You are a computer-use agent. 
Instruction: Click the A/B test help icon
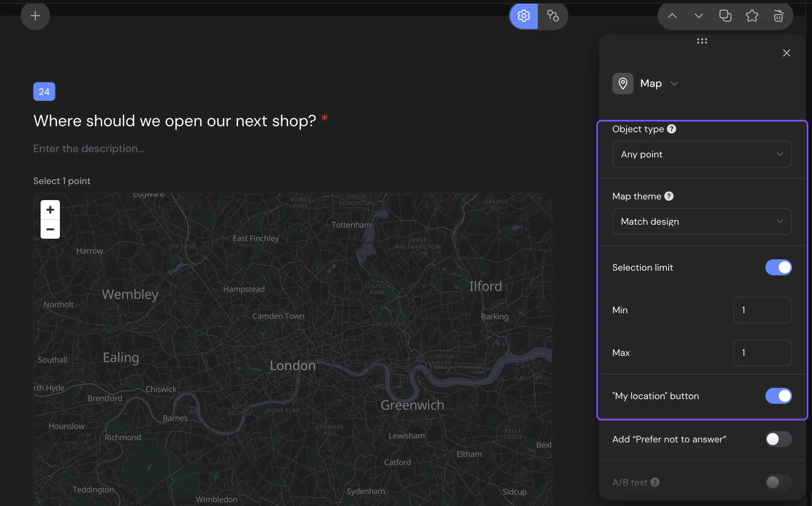[655, 482]
